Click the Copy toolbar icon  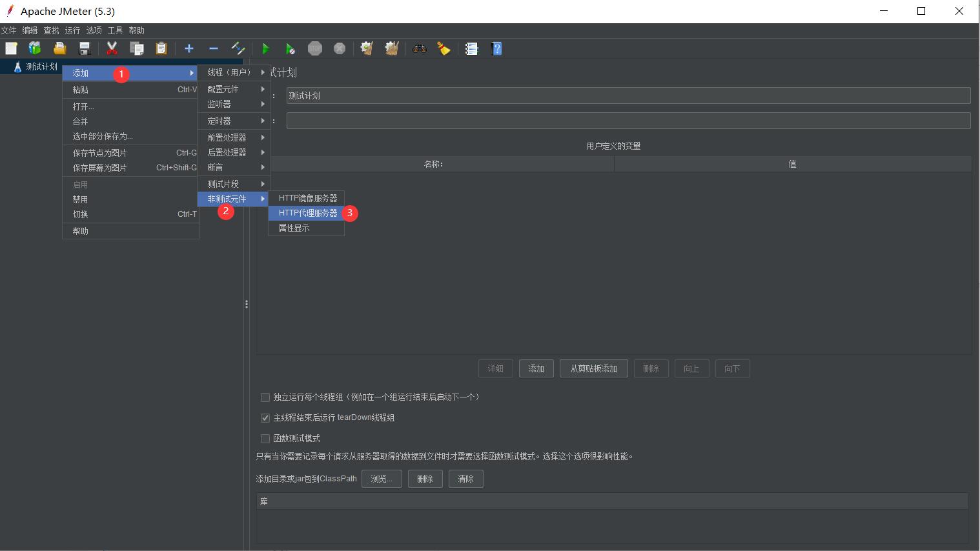136,48
